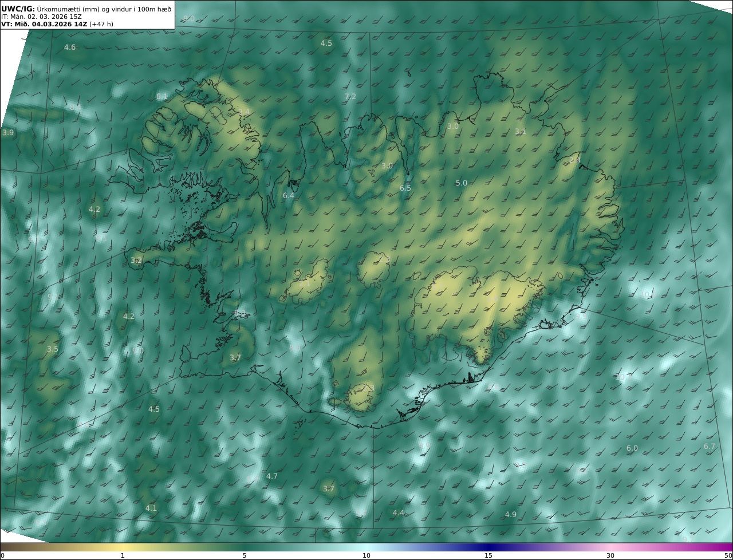Click the 4.9 value label on the map
The height and width of the screenshot is (560, 733).
pyautogui.click(x=511, y=515)
